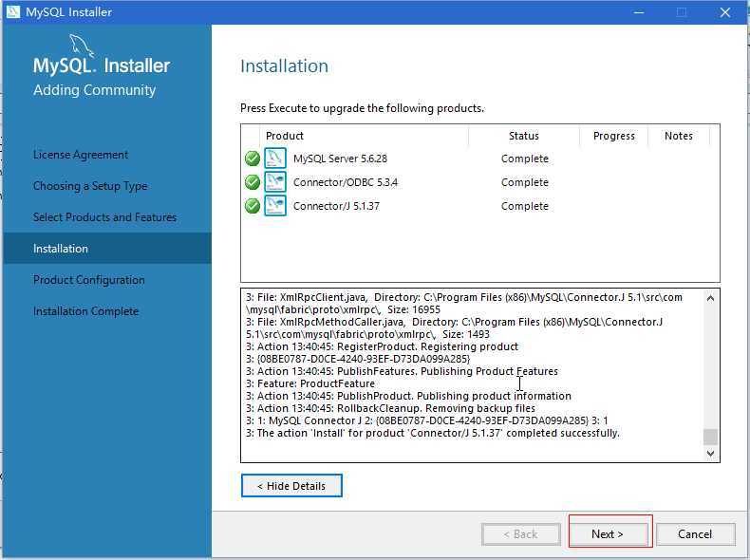This screenshot has width=750, height=560.
Task: Click Complete status of MySQL Server 5.6.28
Action: 525,159
